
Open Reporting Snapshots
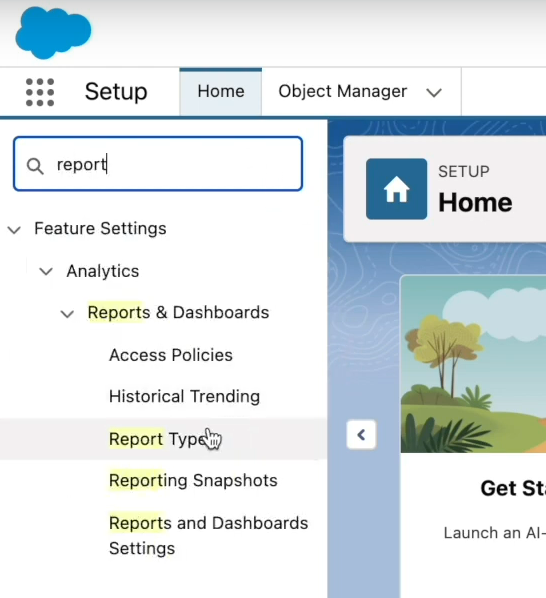click(x=193, y=480)
